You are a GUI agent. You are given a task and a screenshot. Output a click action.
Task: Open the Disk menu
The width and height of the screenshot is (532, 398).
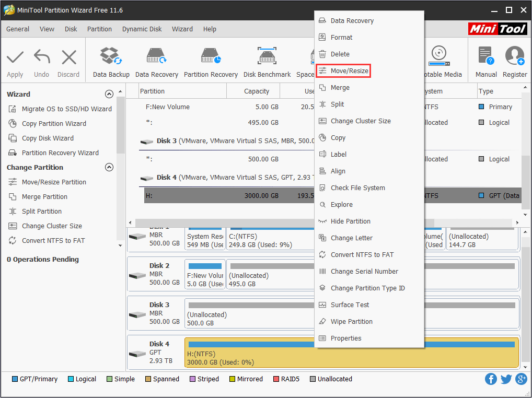pos(71,29)
